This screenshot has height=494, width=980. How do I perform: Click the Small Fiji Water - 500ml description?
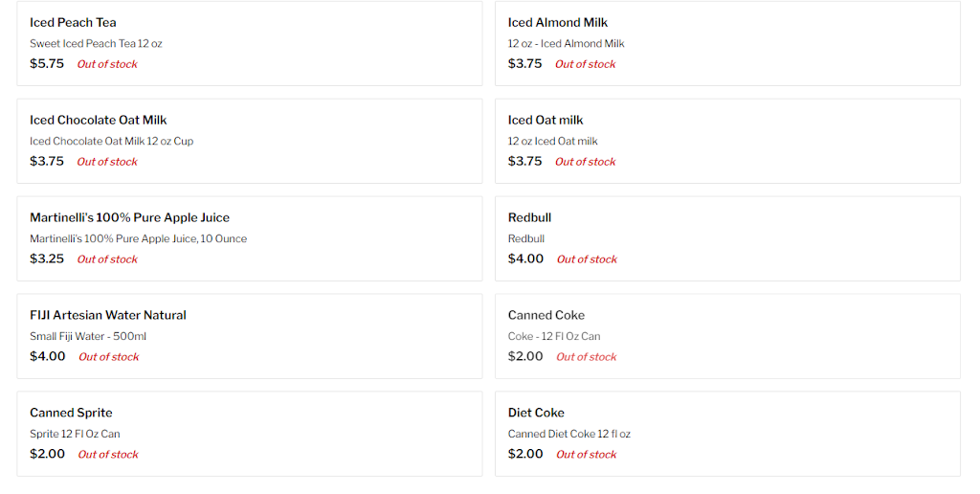click(88, 337)
